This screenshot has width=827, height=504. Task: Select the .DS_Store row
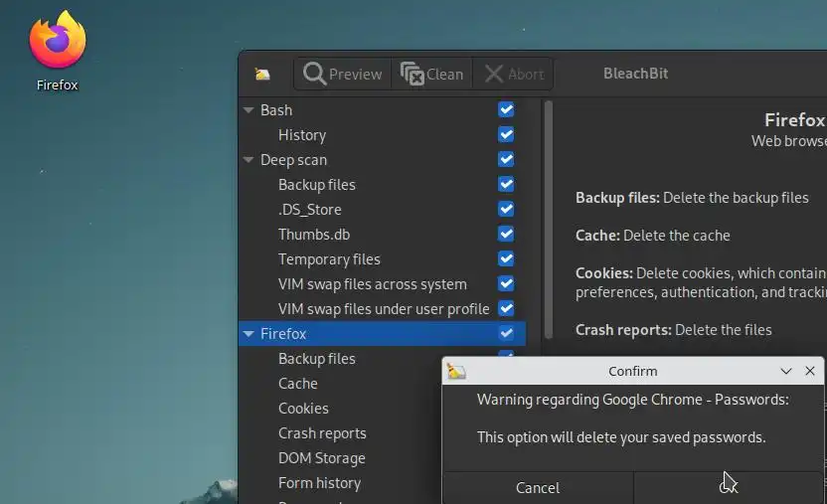tap(382, 210)
